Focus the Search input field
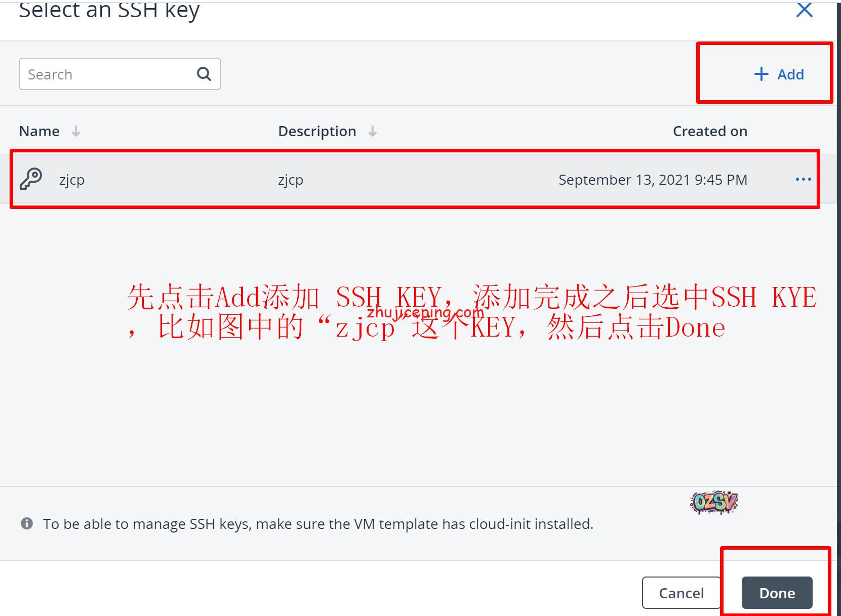The image size is (841, 616). [120, 74]
